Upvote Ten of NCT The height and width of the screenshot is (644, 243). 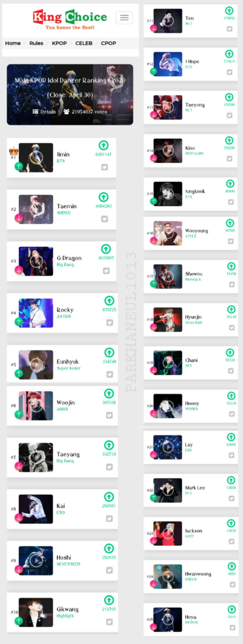pos(229,11)
